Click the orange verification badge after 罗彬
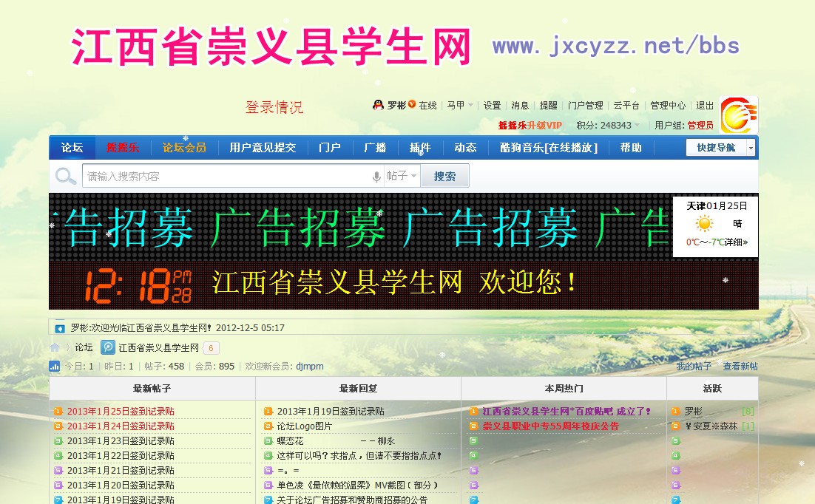Viewport: 815px width, 504px height. [x=412, y=104]
